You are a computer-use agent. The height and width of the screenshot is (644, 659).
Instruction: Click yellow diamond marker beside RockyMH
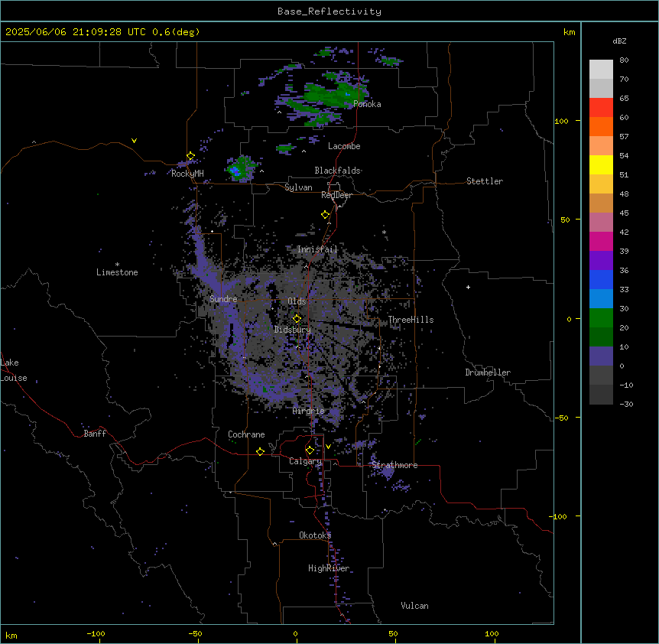pyautogui.click(x=190, y=156)
